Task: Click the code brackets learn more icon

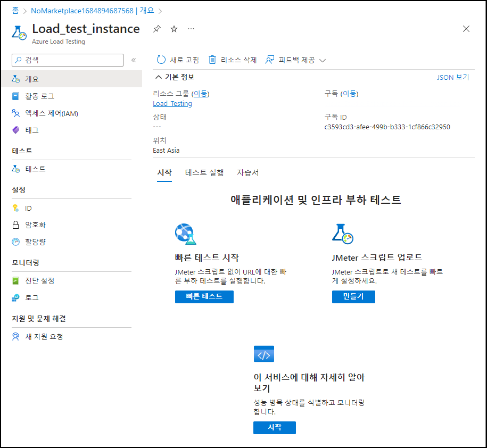Action: tap(264, 354)
